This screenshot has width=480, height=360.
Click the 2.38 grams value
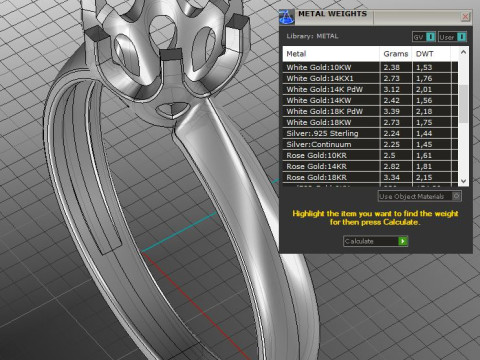click(x=391, y=67)
